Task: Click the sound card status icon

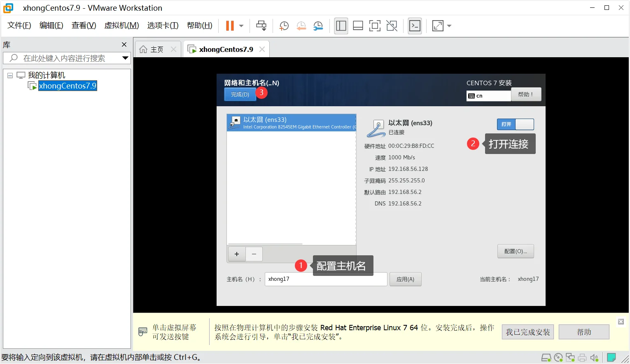Action: pos(594,357)
